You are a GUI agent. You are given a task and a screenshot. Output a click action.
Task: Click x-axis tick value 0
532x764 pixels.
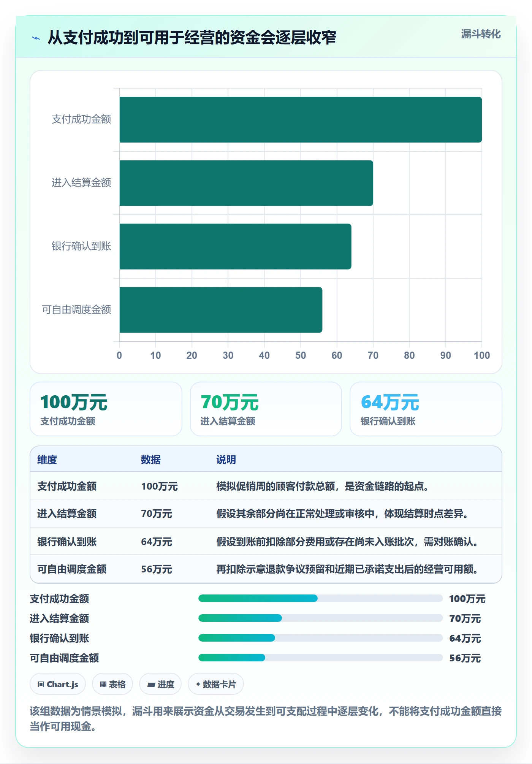point(119,355)
